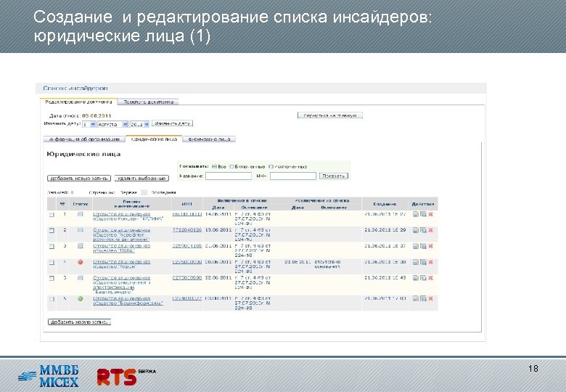Tick the checkbox for row 4
This screenshot has height=392, width=566.
coord(52,262)
